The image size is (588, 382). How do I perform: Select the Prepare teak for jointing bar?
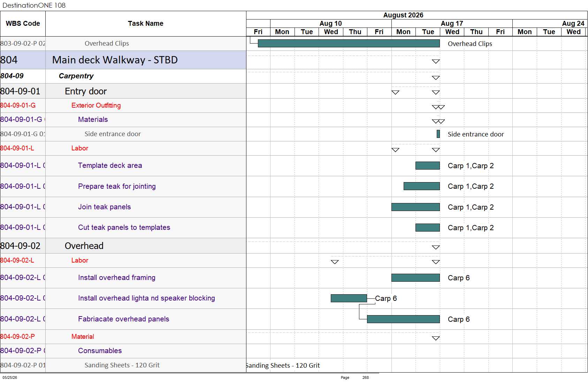[421, 186]
